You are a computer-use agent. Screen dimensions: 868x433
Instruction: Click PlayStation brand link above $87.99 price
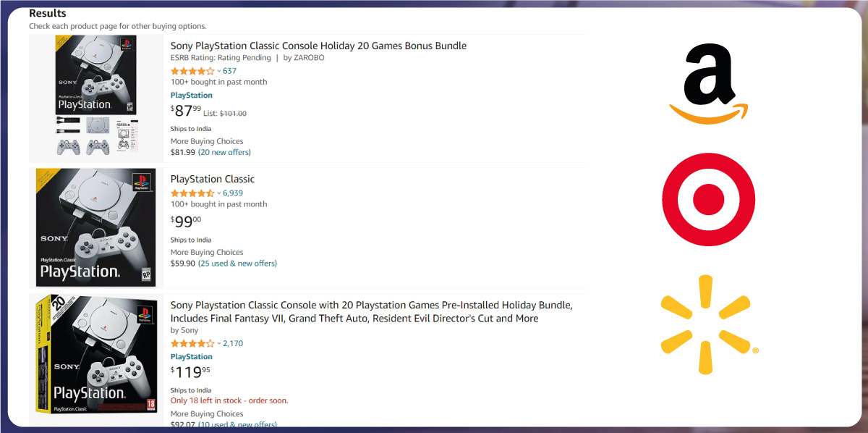tap(192, 95)
